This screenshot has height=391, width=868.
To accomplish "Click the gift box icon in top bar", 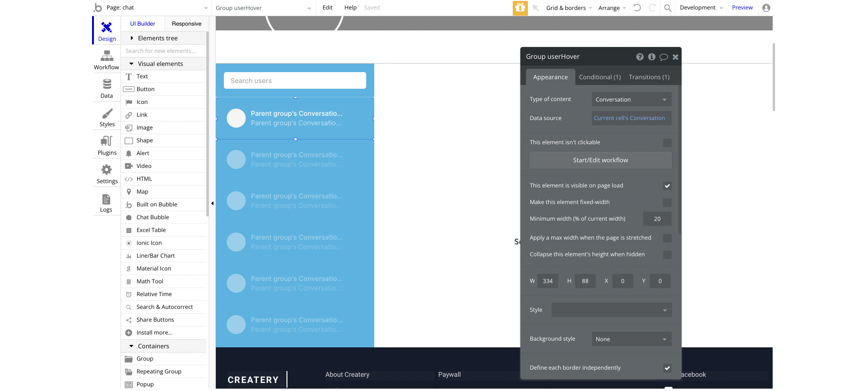I will (x=520, y=8).
